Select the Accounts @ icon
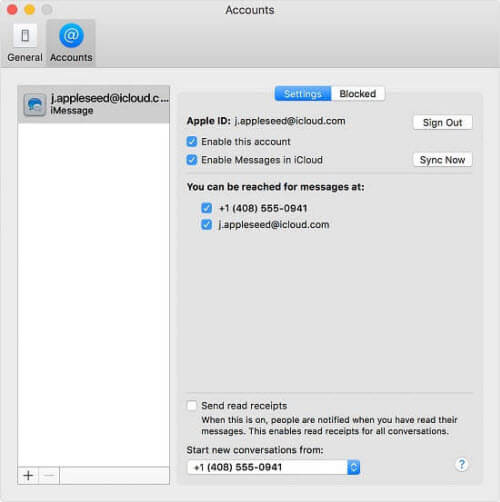Image resolution: width=500 pixels, height=502 pixels. (71, 36)
